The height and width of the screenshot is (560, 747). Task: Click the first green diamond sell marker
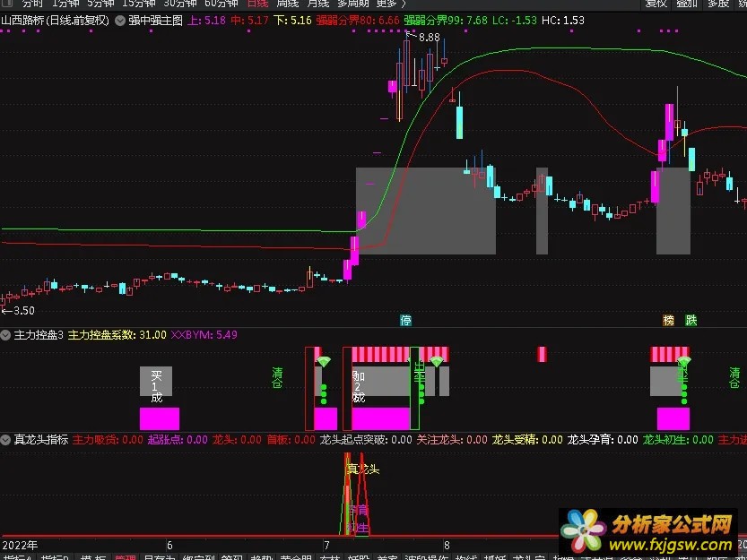(x=324, y=362)
